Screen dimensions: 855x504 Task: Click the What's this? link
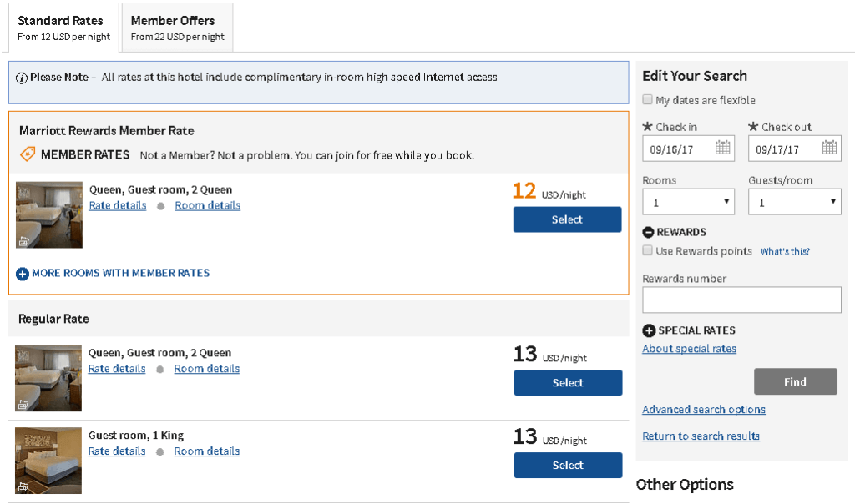785,252
